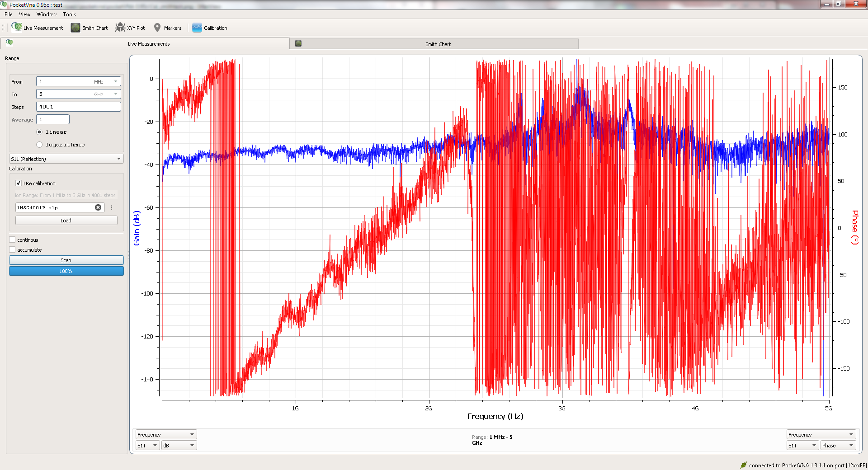
Task: Click the Average input field
Action: click(x=53, y=119)
